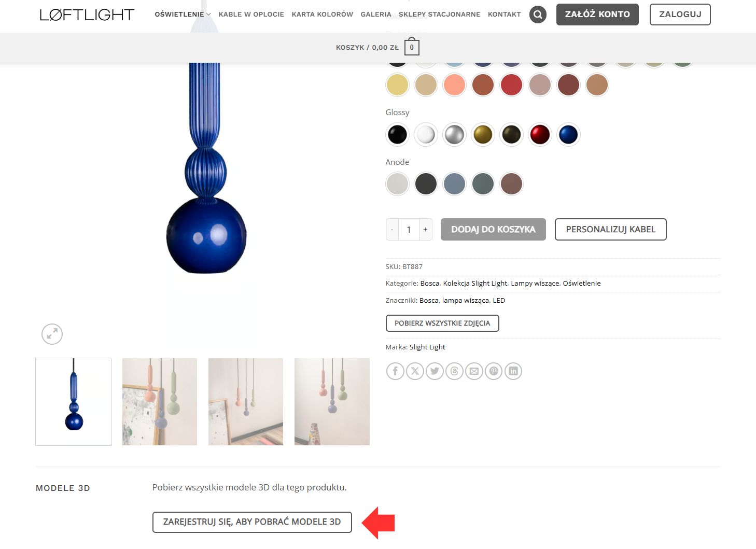Image resolution: width=756 pixels, height=549 pixels.
Task: Share on Facebook
Action: [x=395, y=371]
